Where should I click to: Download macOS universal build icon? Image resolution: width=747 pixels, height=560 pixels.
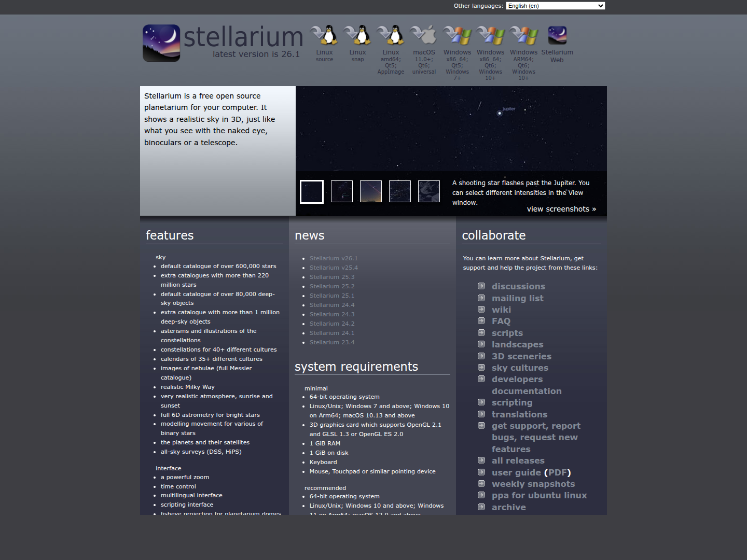pos(424,35)
